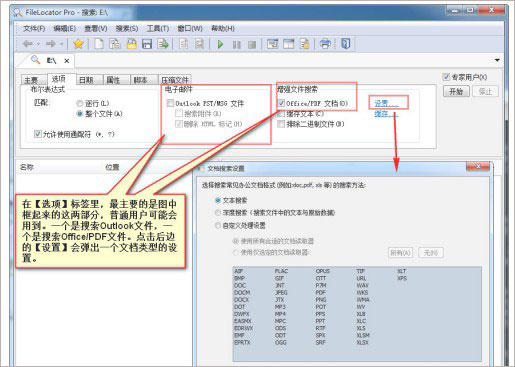Click first window layout icon after stop
Screen dimensions: 515x367
(273, 44)
